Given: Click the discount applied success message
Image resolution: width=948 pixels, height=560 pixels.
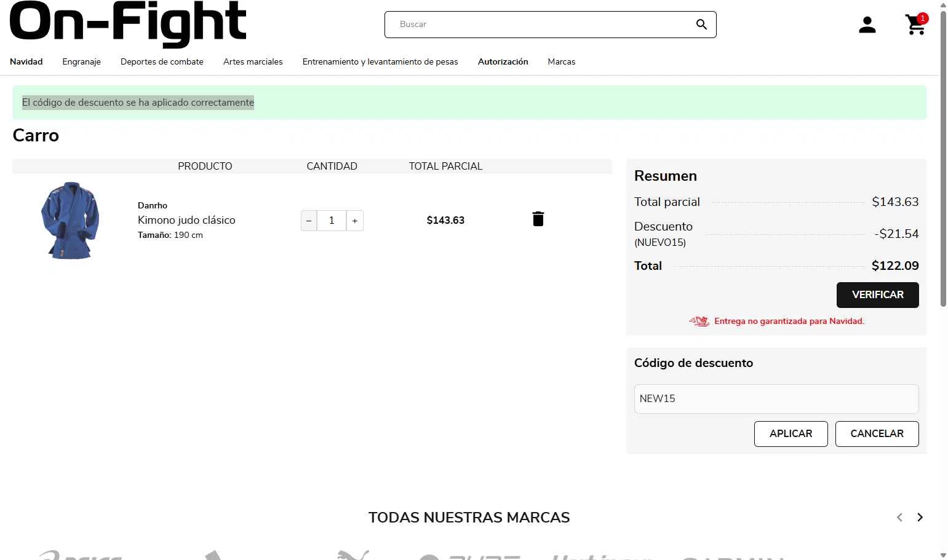Looking at the screenshot, I should coord(138,103).
